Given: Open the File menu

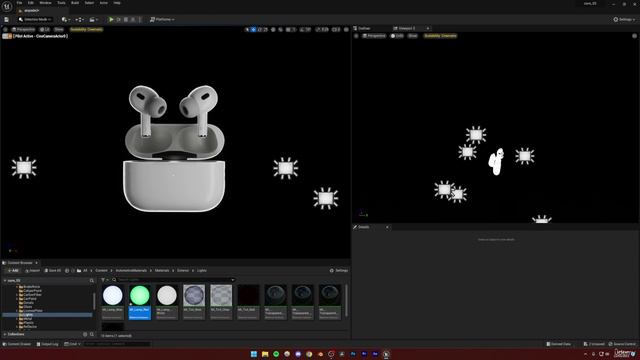Looking at the screenshot, I should pos(19,3).
